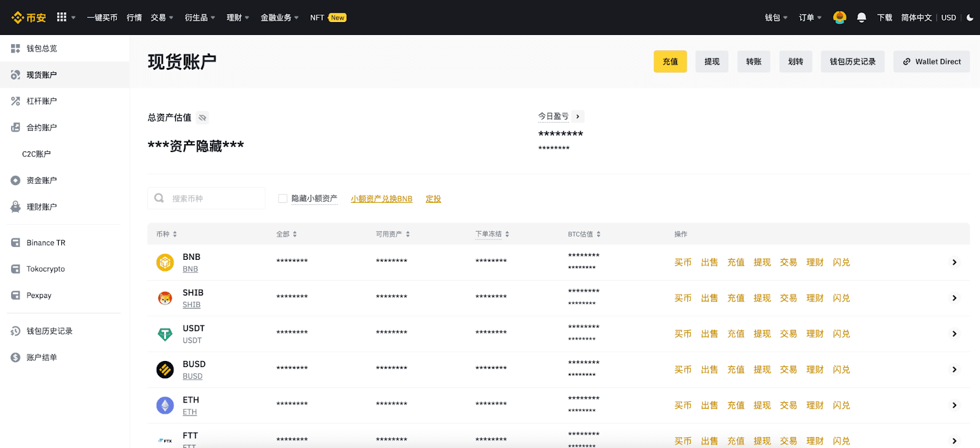This screenshot has height=448, width=980.
Task: Expand the 订单 dropdown menu
Action: 810,18
